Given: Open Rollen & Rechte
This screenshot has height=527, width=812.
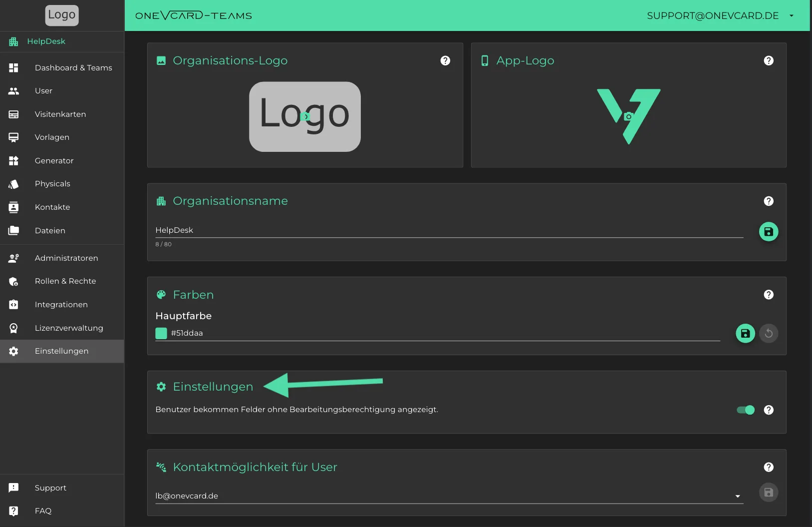Looking at the screenshot, I should coord(62,281).
